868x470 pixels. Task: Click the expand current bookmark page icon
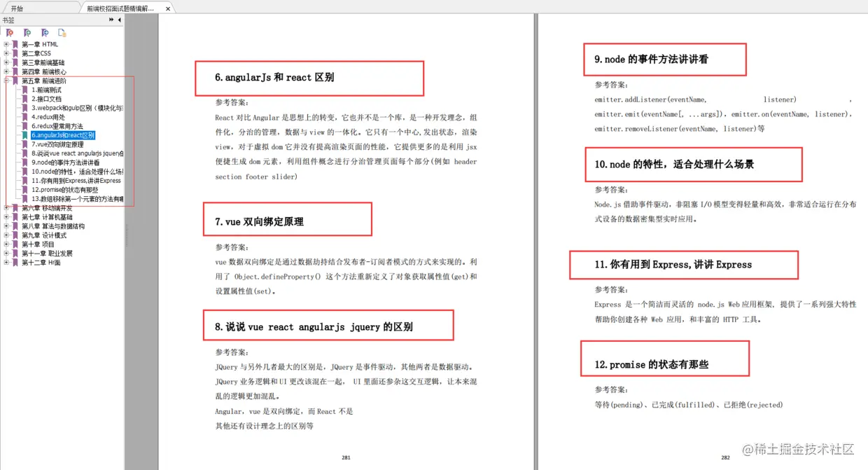click(x=62, y=33)
